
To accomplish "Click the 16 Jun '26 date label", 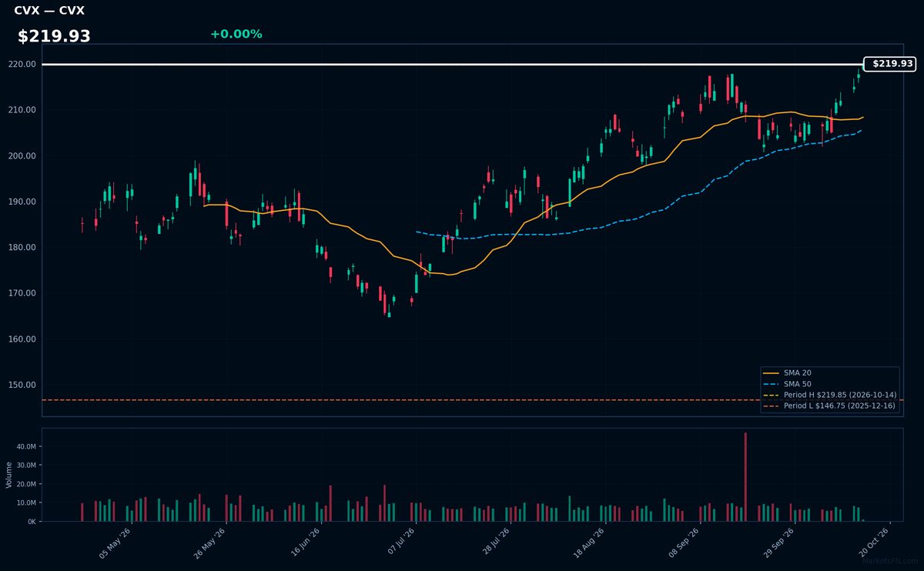I will pyautogui.click(x=305, y=543).
